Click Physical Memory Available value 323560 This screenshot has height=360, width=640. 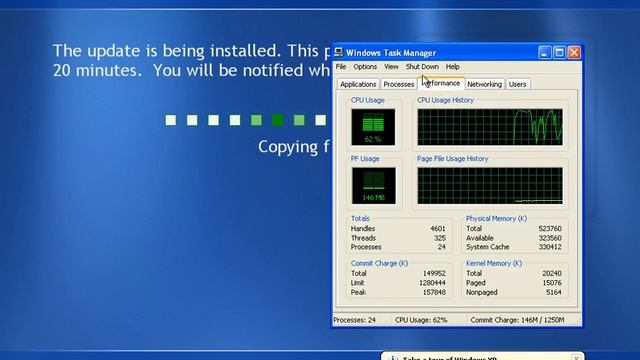coord(550,238)
